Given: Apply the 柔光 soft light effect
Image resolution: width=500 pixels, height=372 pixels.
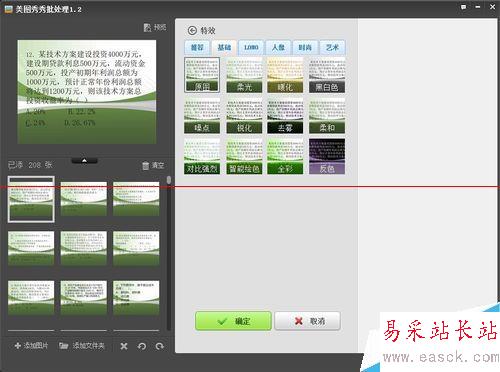Looking at the screenshot, I should (x=244, y=75).
